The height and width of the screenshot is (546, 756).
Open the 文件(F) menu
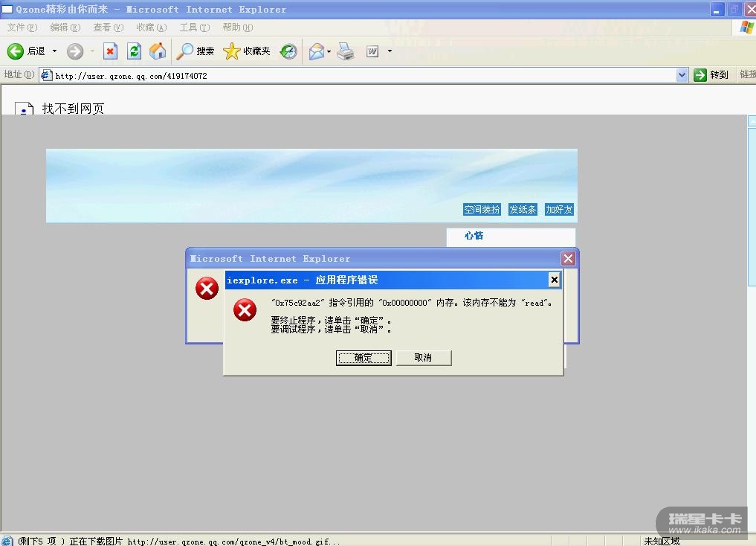click(22, 28)
